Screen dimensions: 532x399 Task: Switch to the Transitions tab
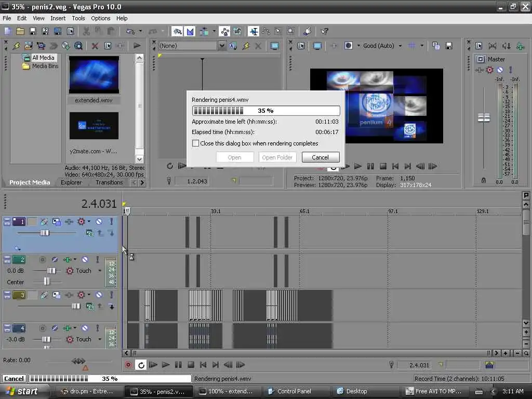point(109,182)
